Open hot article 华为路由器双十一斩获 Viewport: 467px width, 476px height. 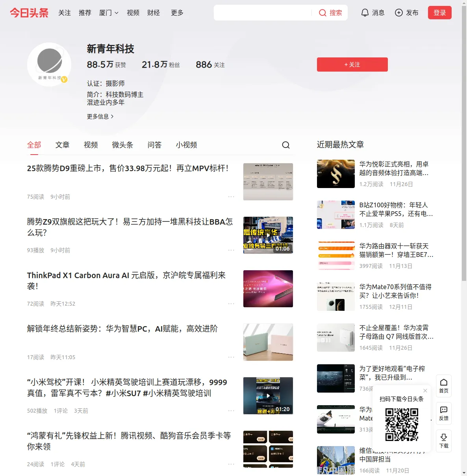coord(397,250)
